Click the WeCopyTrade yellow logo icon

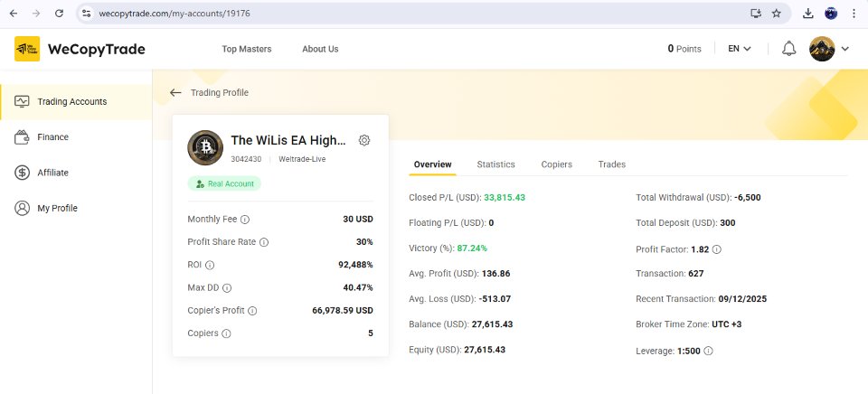(x=27, y=49)
